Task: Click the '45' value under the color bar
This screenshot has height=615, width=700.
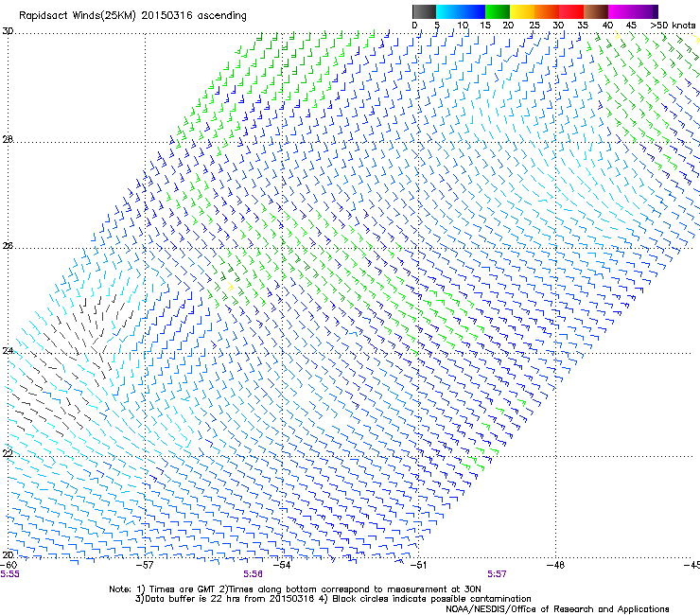Action: coord(631,26)
